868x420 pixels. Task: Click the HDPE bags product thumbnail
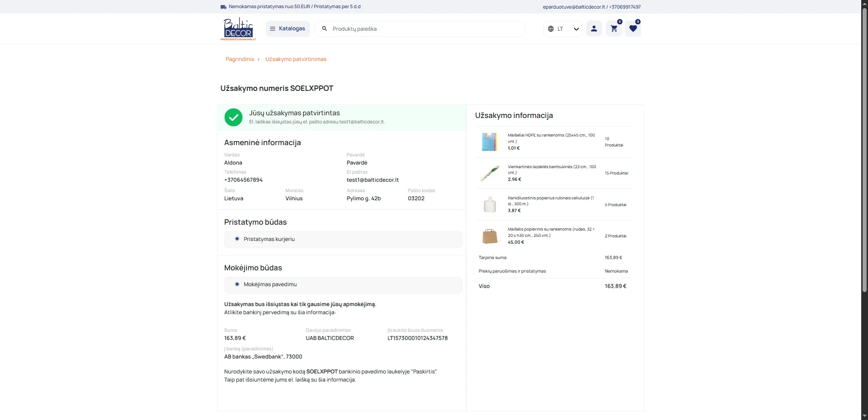(490, 142)
